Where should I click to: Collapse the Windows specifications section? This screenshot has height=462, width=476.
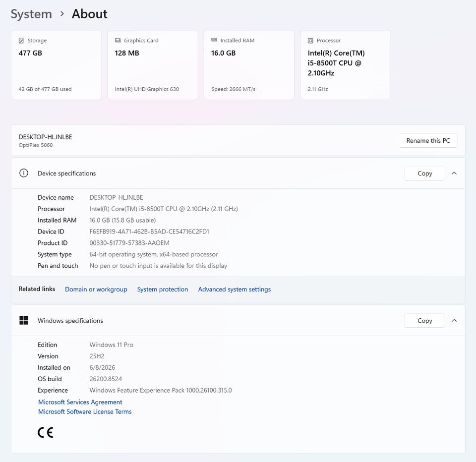454,321
